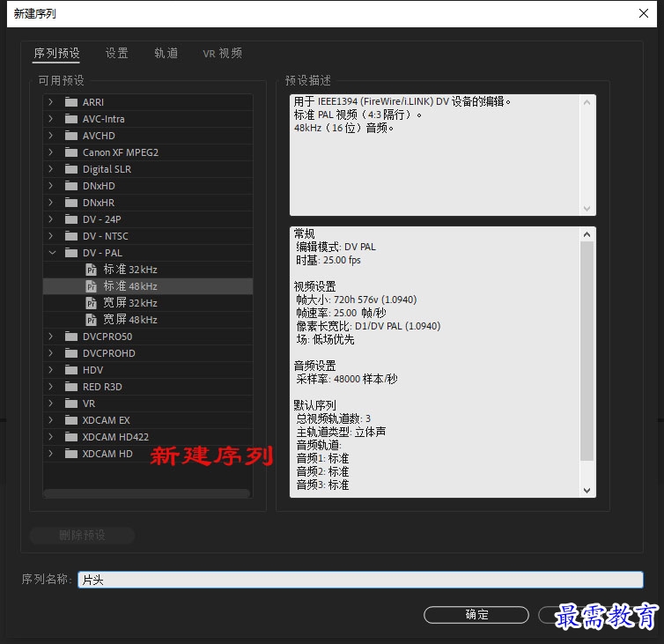The height and width of the screenshot is (644, 664).
Task: Expand the Canon XF MPEG2 chevron
Action: (51, 152)
